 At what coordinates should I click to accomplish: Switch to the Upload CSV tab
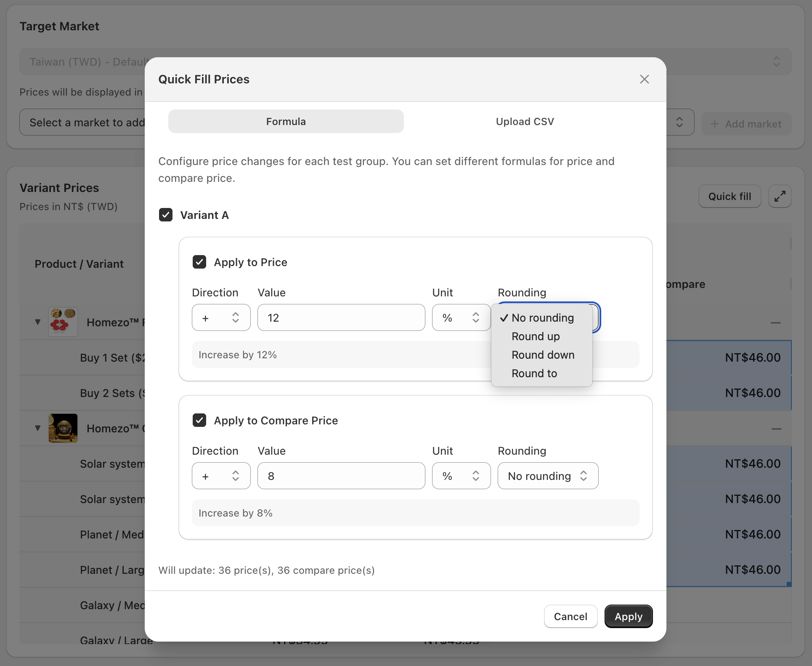525,122
